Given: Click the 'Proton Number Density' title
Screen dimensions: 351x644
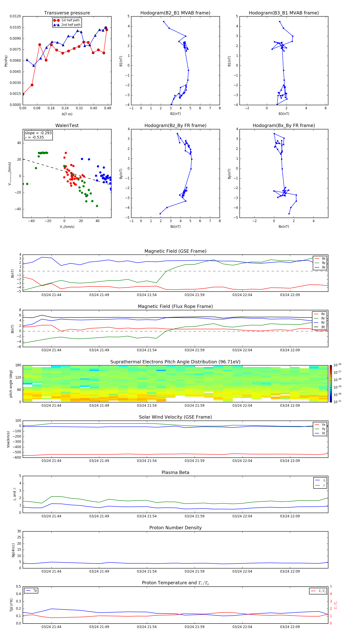Looking at the screenshot, I should click(x=175, y=528).
